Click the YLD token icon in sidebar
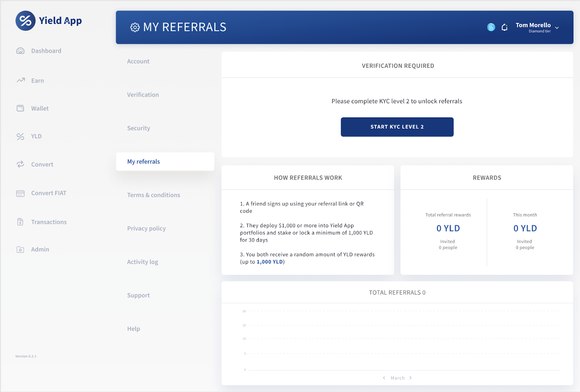Image resolution: width=580 pixels, height=392 pixels. [x=20, y=137]
